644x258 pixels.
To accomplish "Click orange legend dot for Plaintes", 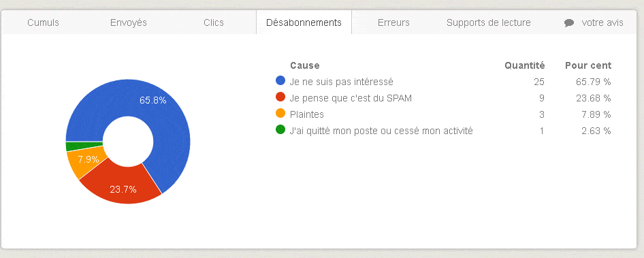I will click(x=280, y=114).
